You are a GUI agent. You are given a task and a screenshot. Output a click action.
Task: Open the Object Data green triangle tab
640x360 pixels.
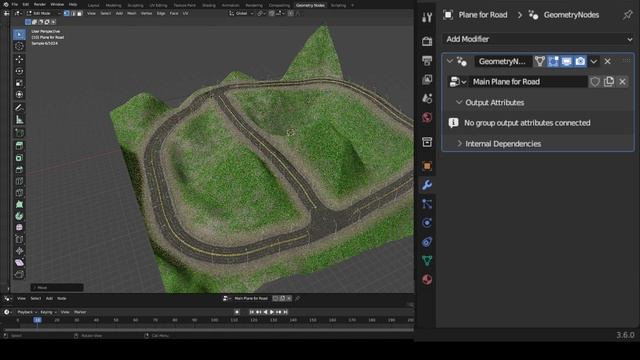click(x=427, y=260)
